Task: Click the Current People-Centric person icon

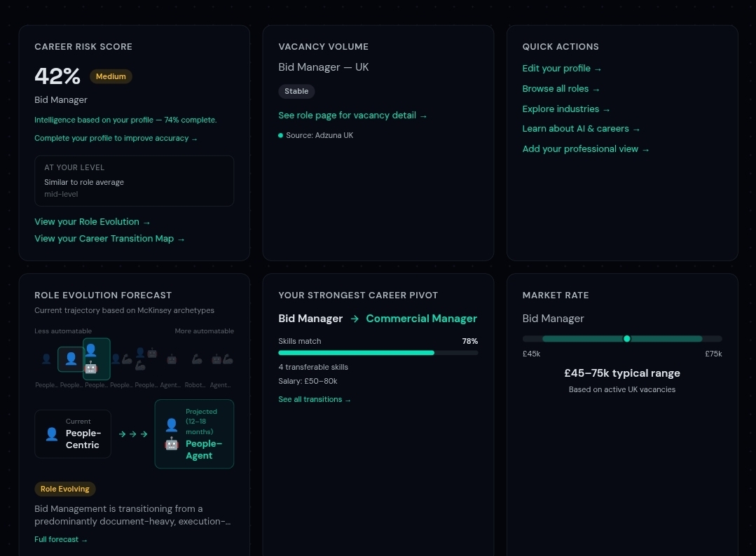Action: [x=51, y=434]
